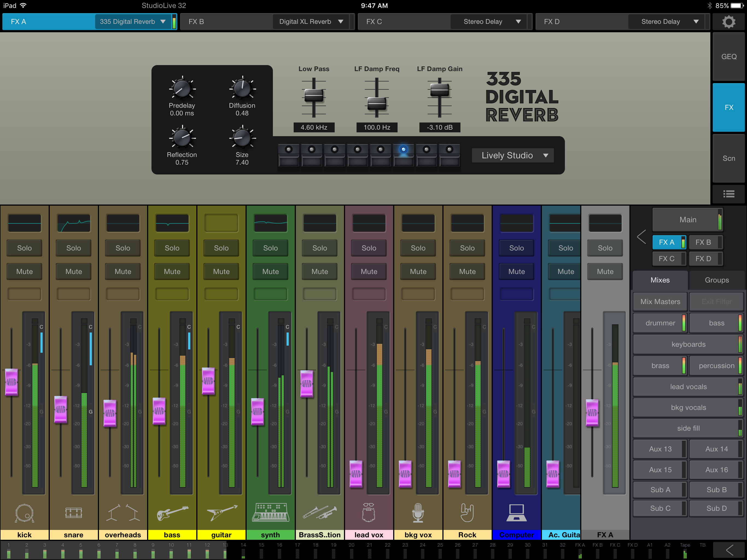Open the settings gear icon
Screen dimensions: 747x560
[x=728, y=22]
